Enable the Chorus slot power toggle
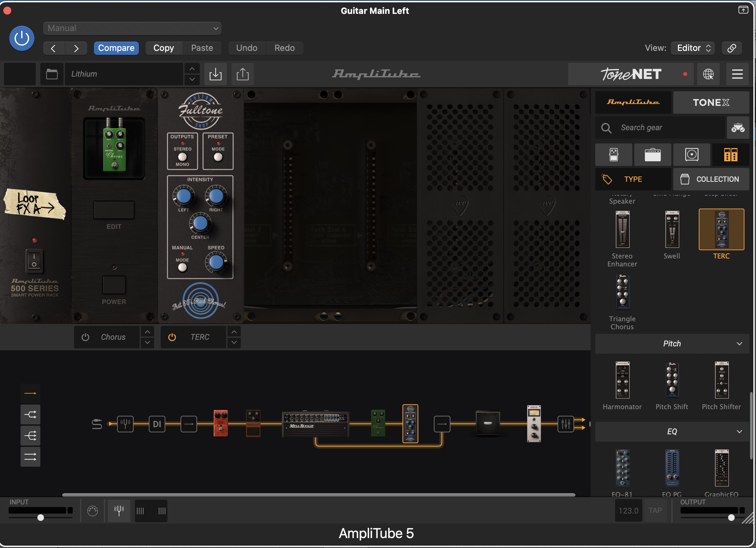 (x=85, y=337)
